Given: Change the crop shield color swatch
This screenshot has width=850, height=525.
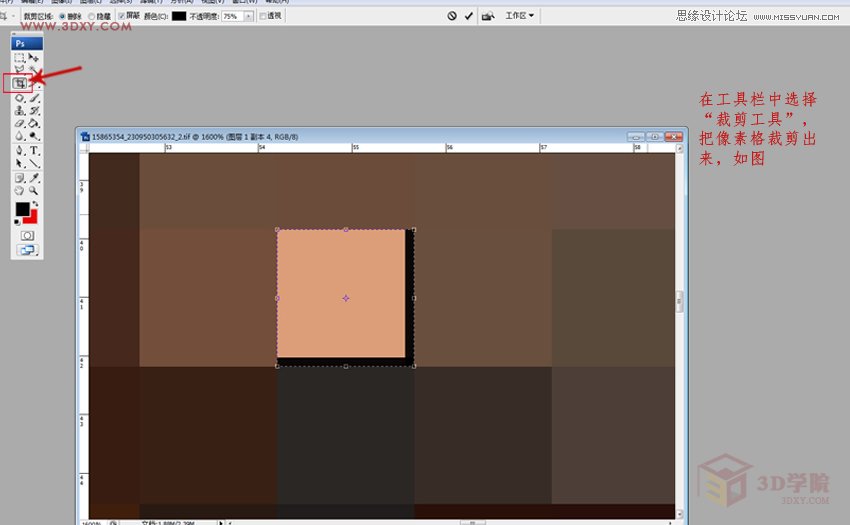Looking at the screenshot, I should click(179, 16).
